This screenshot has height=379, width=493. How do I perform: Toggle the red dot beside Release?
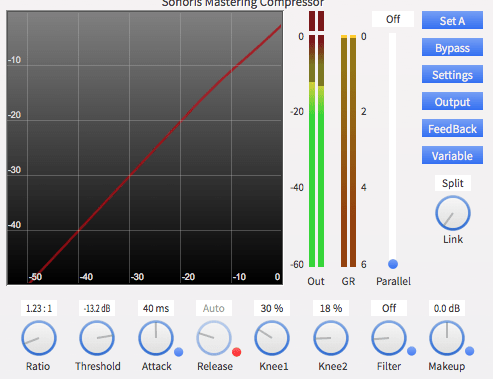[236, 352]
